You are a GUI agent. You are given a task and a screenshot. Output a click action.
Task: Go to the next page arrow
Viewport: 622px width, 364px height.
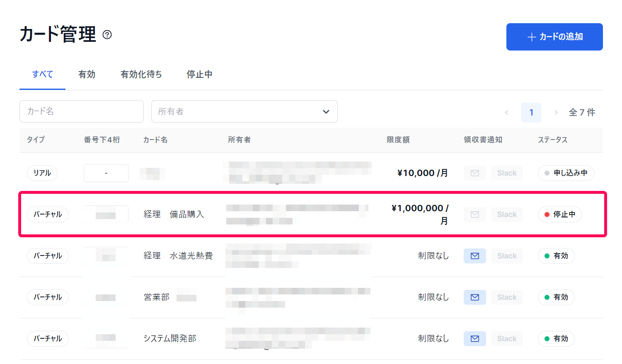coord(556,112)
